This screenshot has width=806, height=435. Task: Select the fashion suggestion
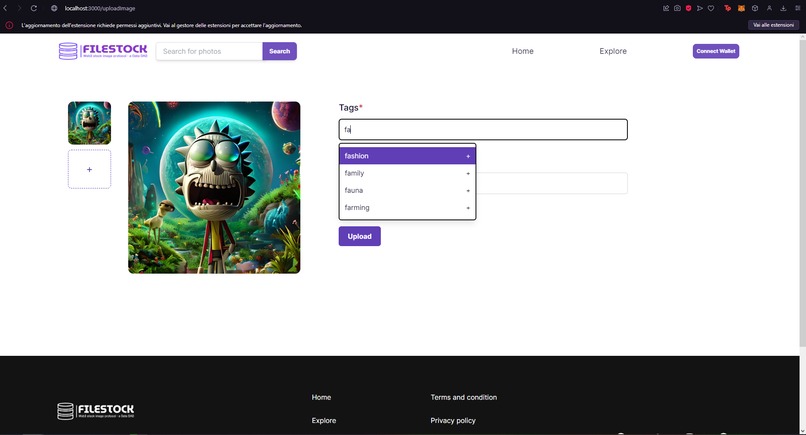[407, 156]
